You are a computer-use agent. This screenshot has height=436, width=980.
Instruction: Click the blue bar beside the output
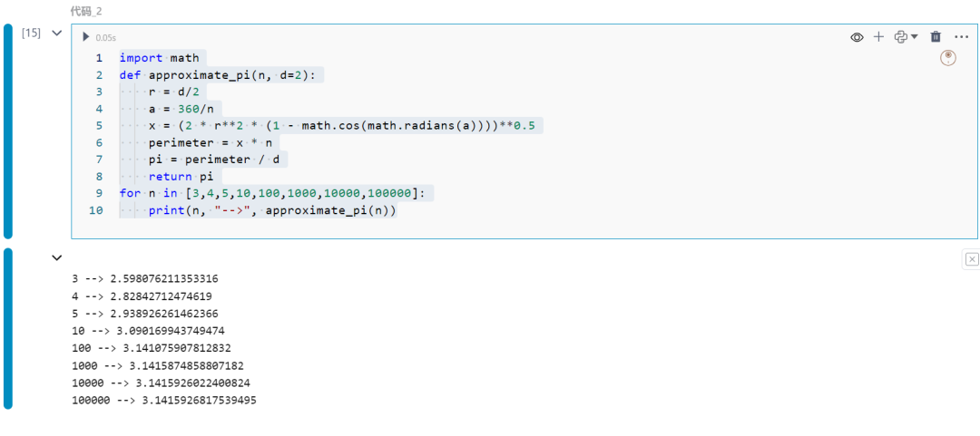[x=7, y=328]
